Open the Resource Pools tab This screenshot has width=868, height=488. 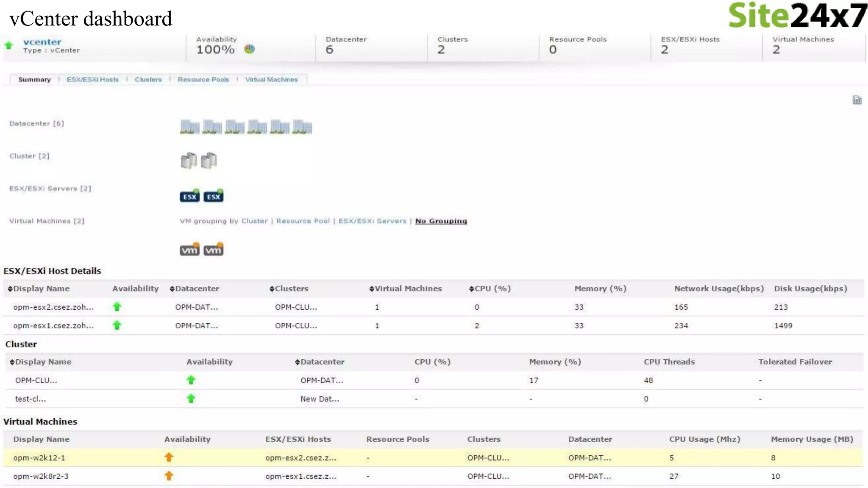click(x=203, y=80)
